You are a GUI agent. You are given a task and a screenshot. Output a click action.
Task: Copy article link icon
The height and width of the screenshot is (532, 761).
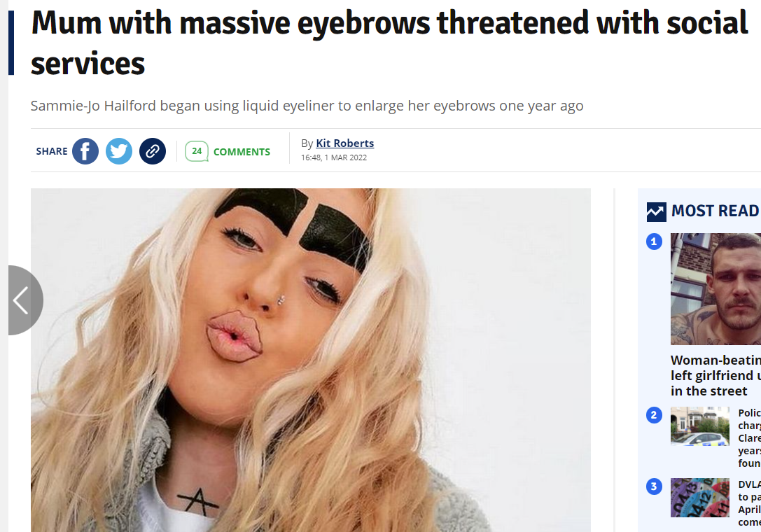point(153,151)
